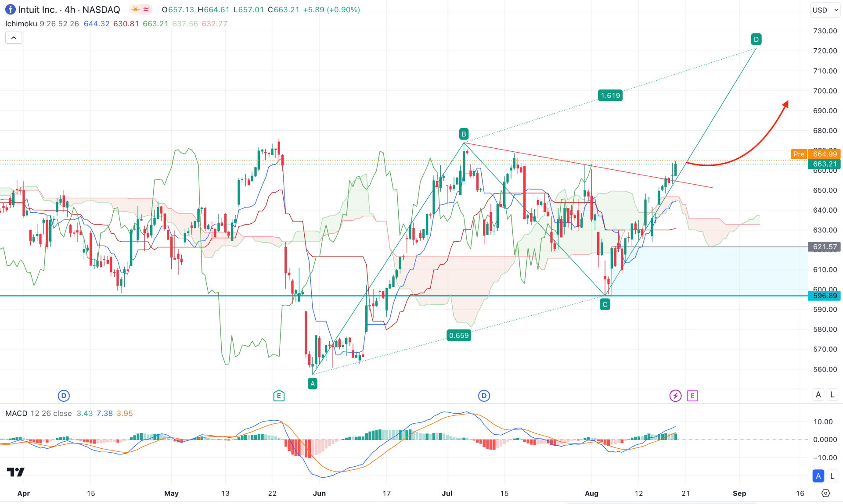
Task: Click the 596.89 horizontal line label
Action: 824,296
